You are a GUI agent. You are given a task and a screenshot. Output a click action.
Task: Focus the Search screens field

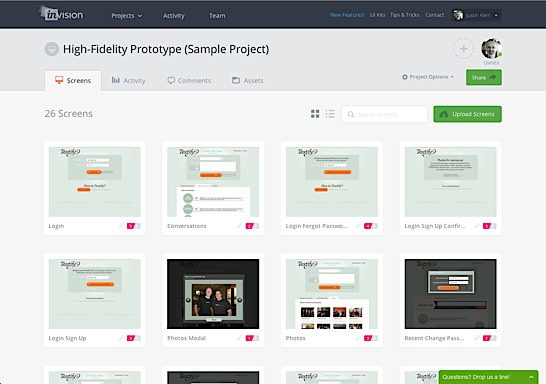point(385,114)
